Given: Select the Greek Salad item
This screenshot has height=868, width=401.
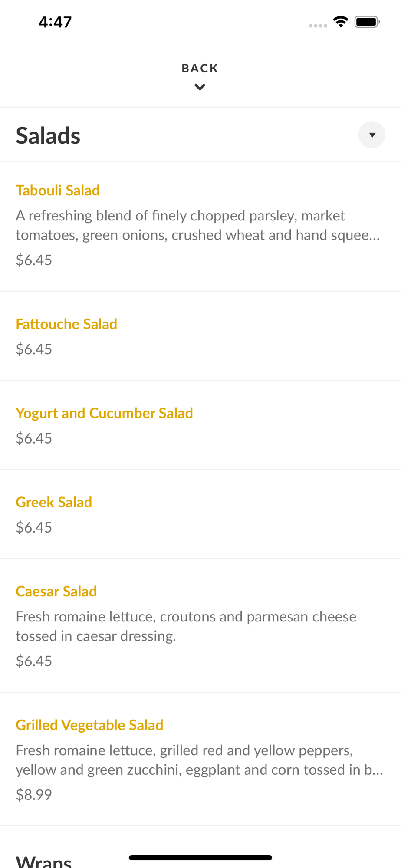Looking at the screenshot, I should (54, 502).
